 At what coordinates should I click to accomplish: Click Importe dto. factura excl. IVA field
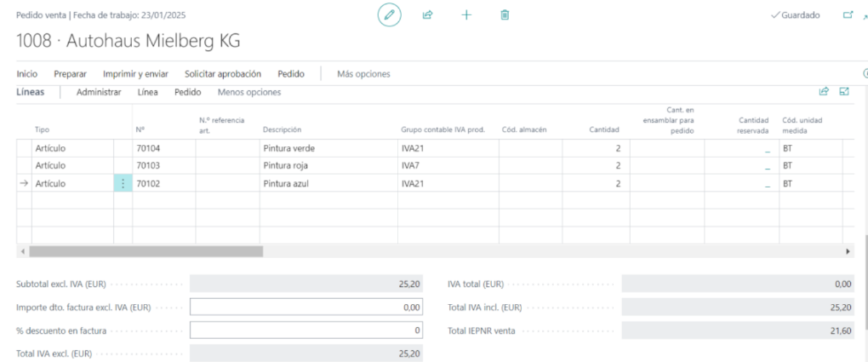click(306, 307)
